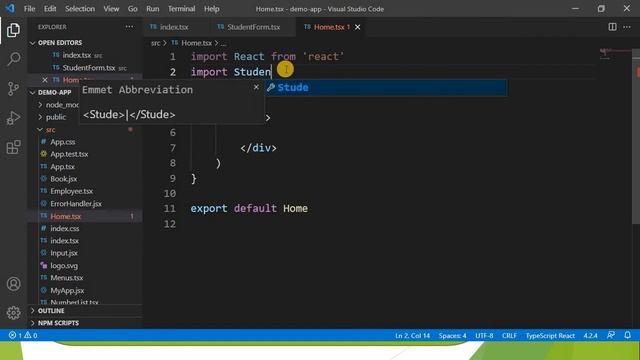Viewport: 640px width, 360px height.
Task: Open App.tsx in the file tree
Action: click(x=85, y=167)
